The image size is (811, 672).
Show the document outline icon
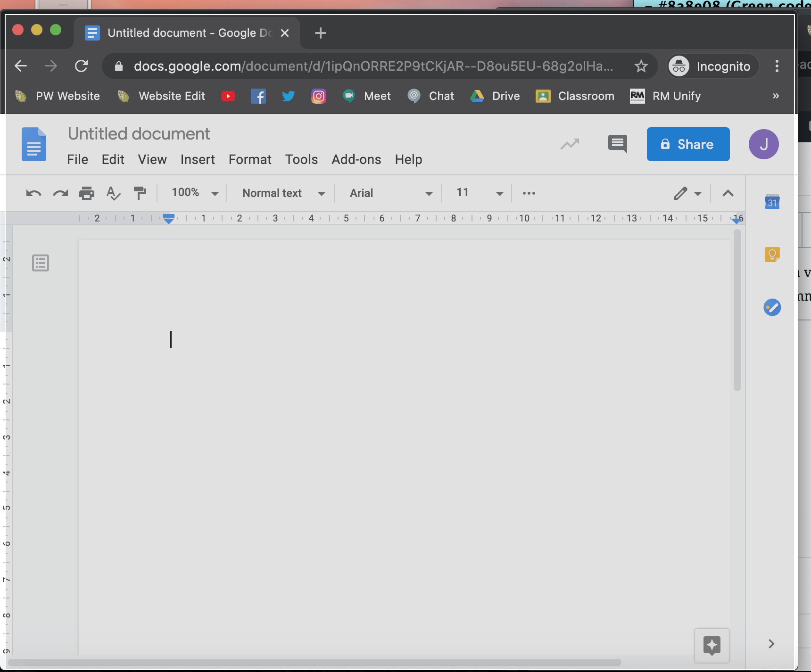click(40, 262)
